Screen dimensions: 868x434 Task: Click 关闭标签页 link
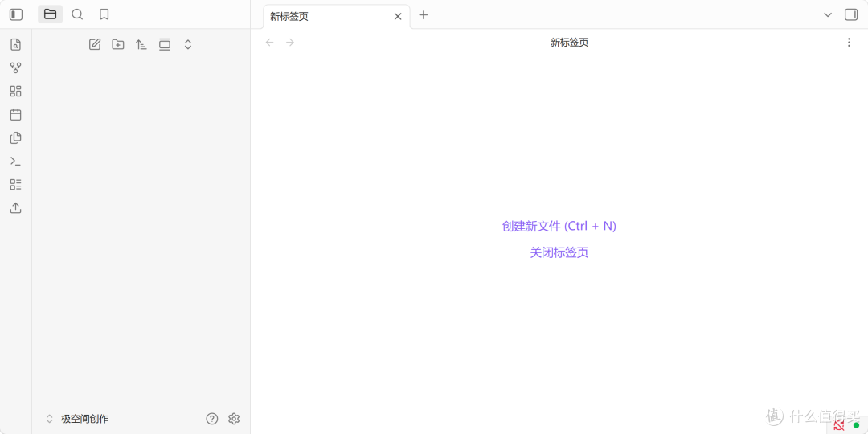(x=559, y=252)
